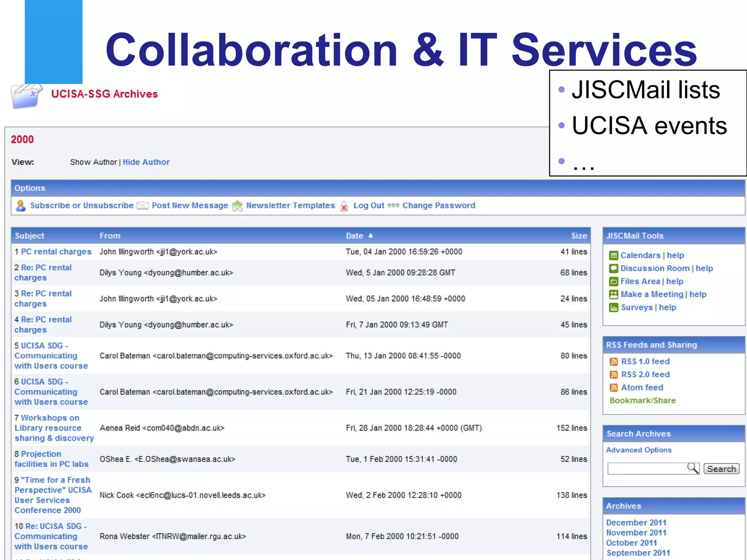Screen dimensions: 747x560
Task: Open Time for a Fresh Perspective message
Action: 53,495
